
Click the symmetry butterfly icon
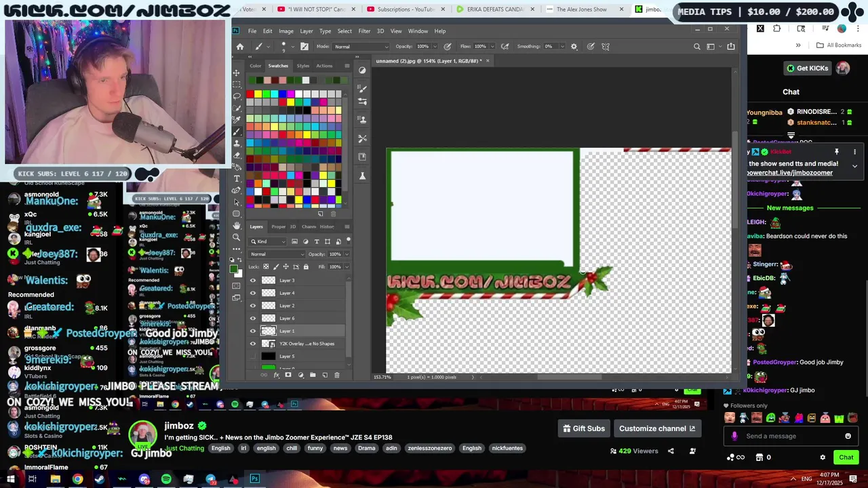click(x=606, y=47)
